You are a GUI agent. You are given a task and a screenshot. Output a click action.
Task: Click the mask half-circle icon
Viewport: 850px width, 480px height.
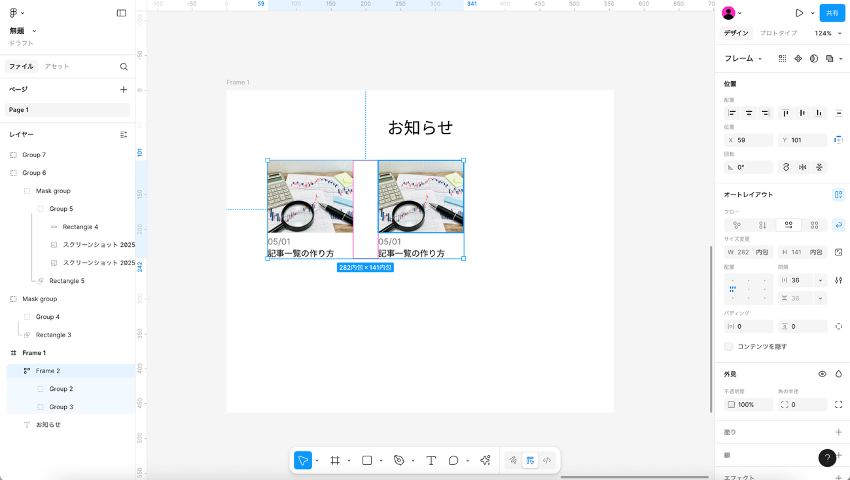[x=814, y=59]
